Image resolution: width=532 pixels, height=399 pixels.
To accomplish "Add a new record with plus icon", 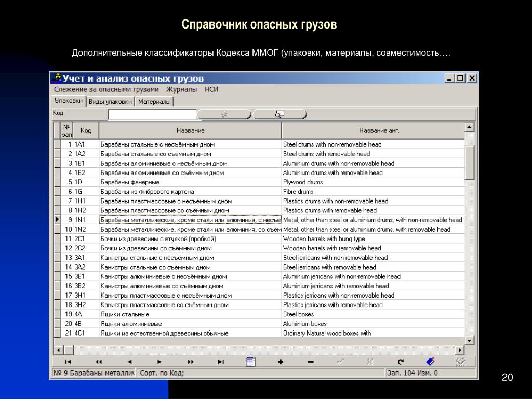I will click(x=280, y=362).
